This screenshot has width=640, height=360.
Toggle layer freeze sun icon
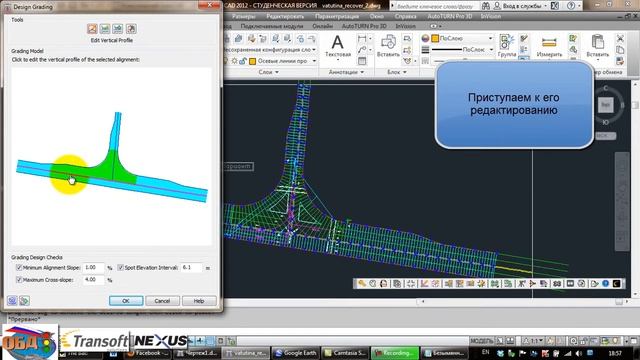(x=234, y=61)
